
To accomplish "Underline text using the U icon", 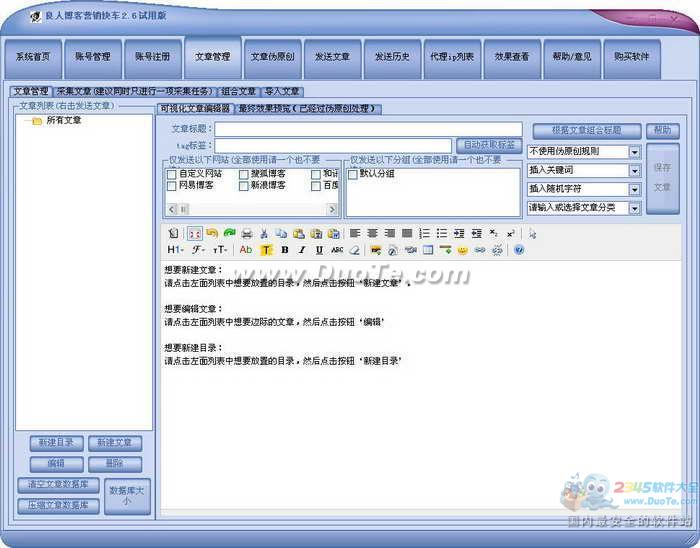I will (319, 250).
